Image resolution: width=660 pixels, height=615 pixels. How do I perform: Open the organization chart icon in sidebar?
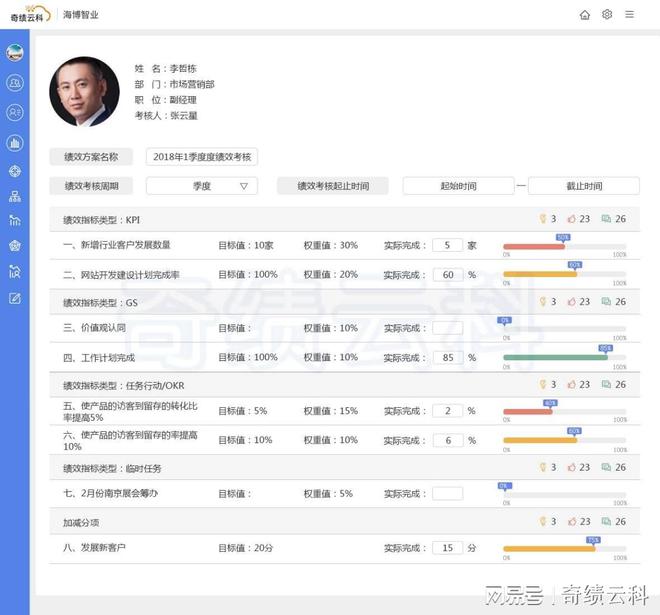(15, 196)
